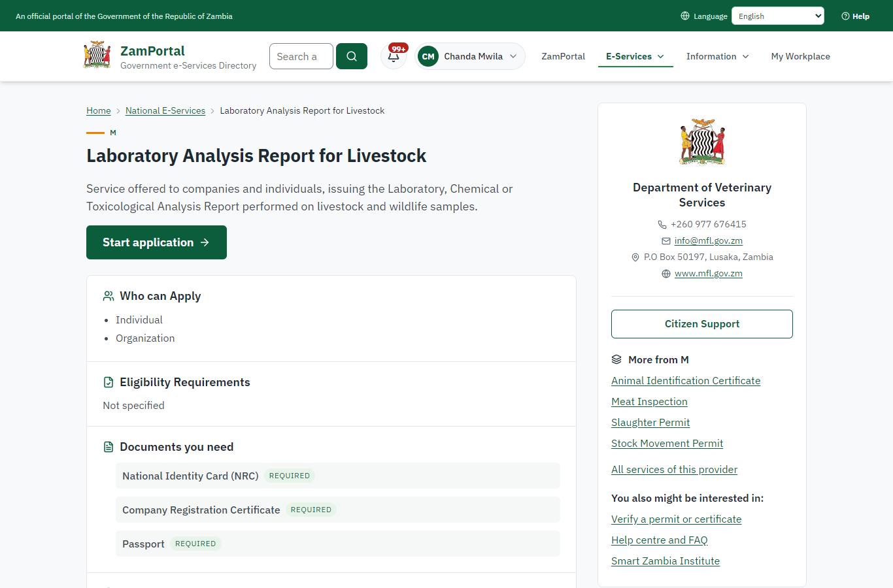The width and height of the screenshot is (893, 588).
Task: Follow the Home breadcrumb link
Action: pyautogui.click(x=99, y=110)
